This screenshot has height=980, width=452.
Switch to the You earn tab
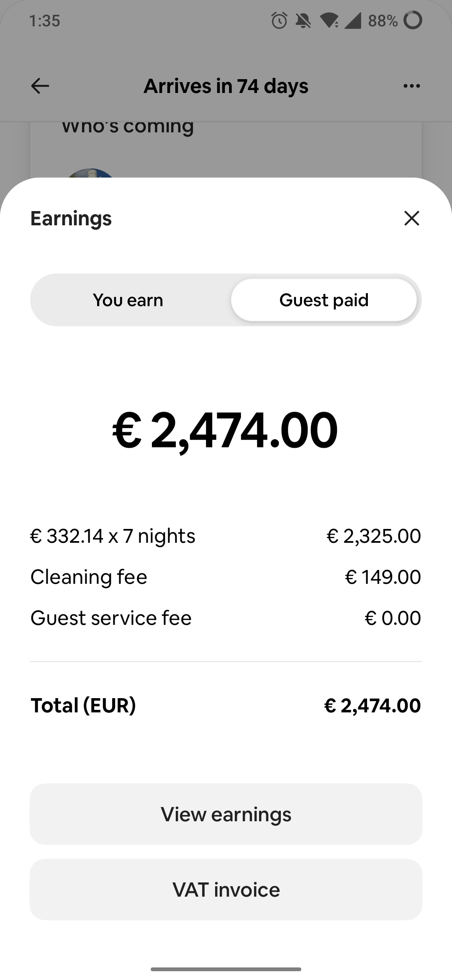pos(128,300)
